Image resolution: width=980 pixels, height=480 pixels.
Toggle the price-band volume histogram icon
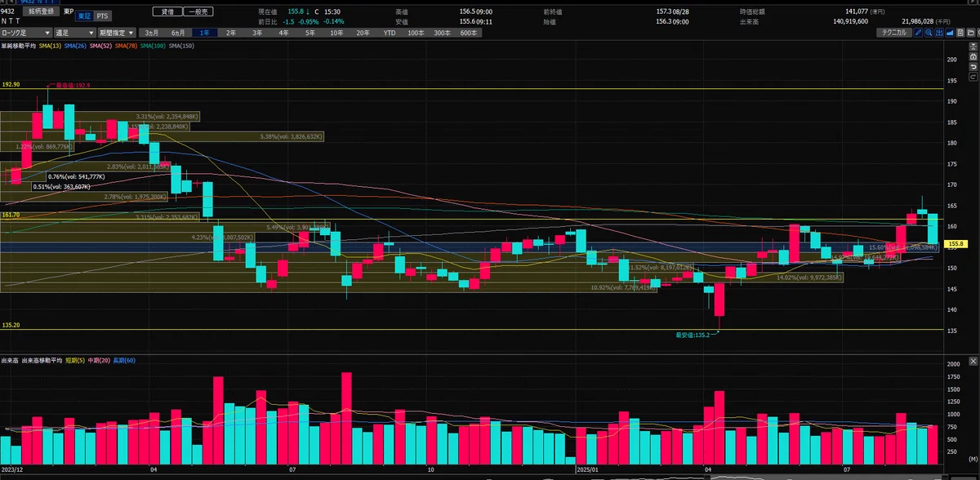tap(939, 33)
